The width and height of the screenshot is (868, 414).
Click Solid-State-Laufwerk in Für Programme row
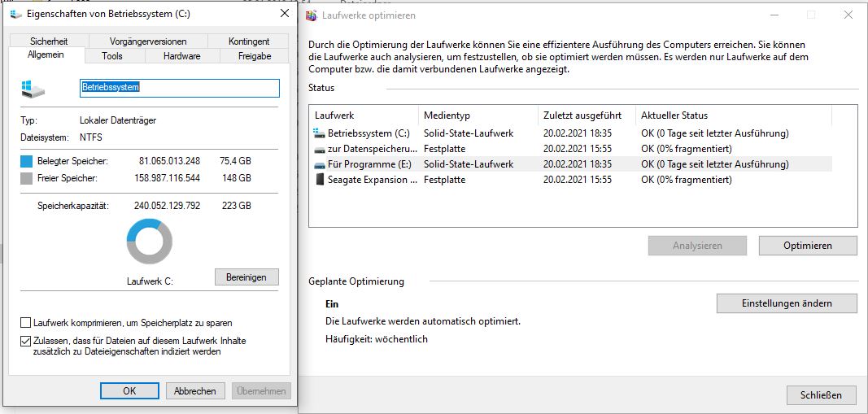469,164
